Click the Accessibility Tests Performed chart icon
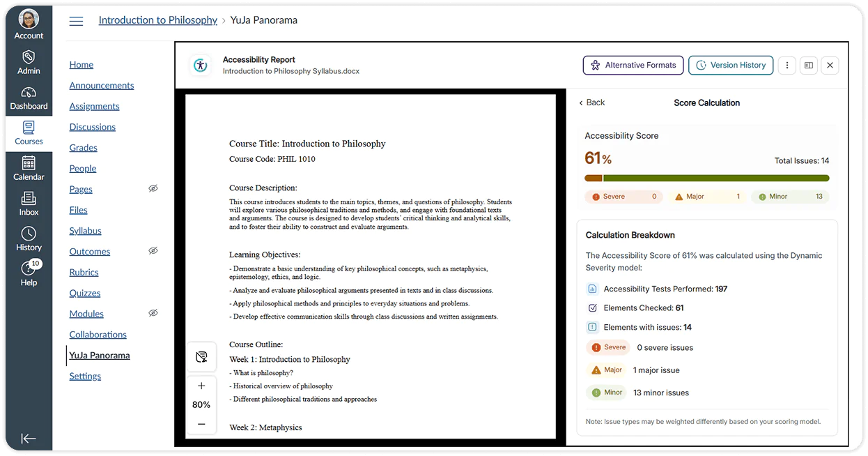The height and width of the screenshot is (456, 868). 593,289
